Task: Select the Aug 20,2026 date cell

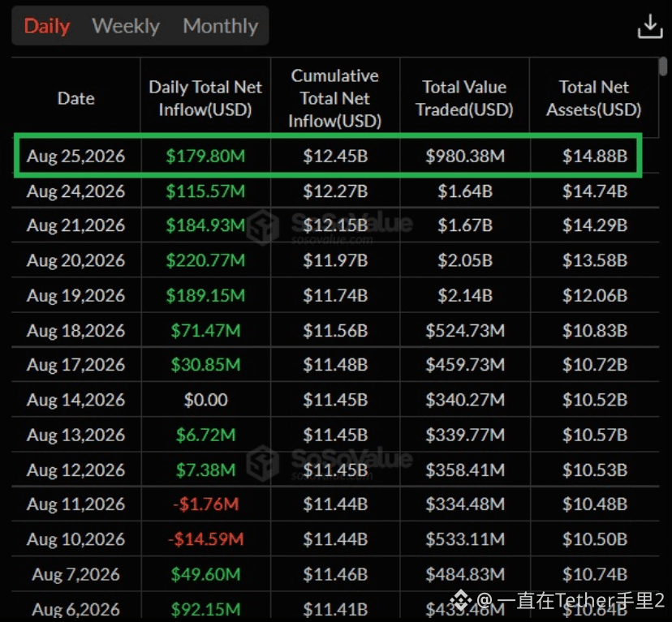Action: 75,260
